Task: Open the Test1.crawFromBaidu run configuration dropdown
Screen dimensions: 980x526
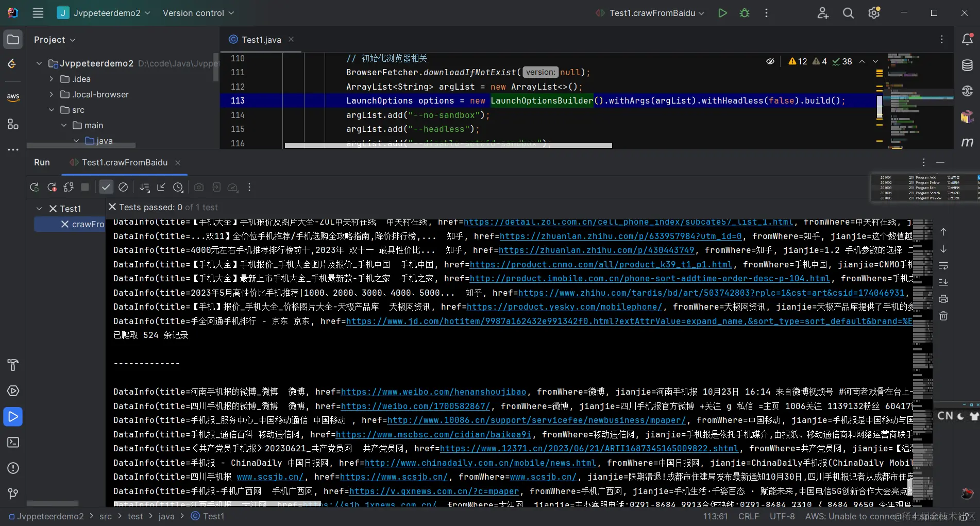Action: 650,13
